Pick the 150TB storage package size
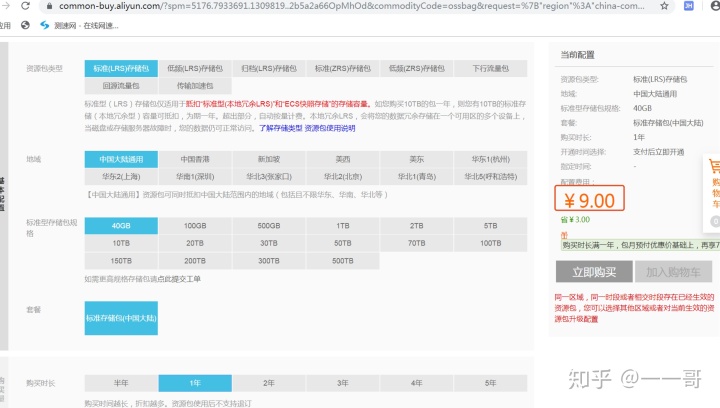 click(x=121, y=261)
